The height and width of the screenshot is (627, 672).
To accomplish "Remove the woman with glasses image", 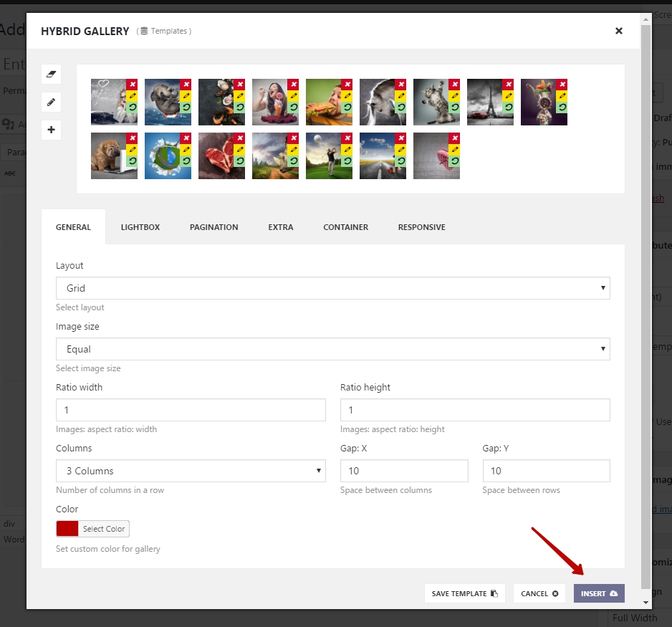I will pos(132,85).
